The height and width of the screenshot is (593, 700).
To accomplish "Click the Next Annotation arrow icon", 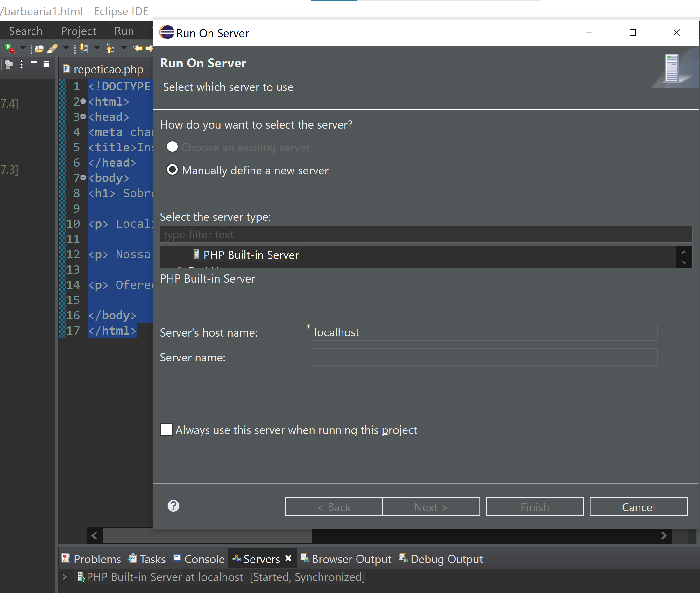I will 83,49.
